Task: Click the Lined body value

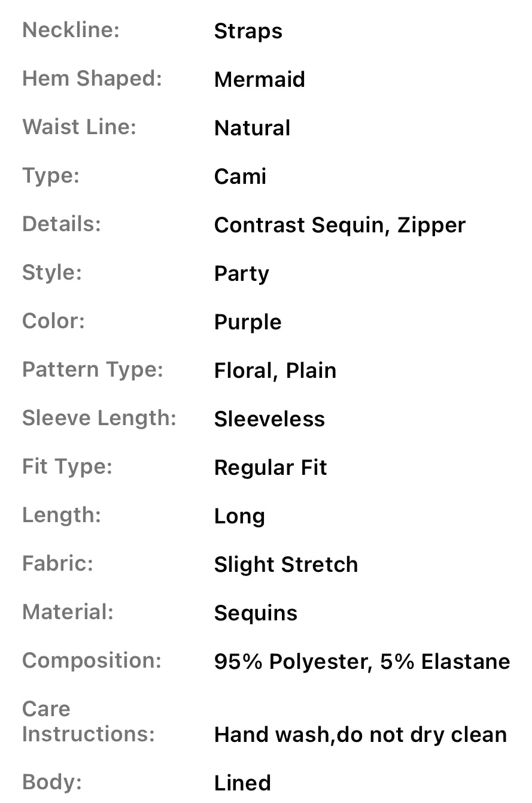Action: click(x=242, y=783)
